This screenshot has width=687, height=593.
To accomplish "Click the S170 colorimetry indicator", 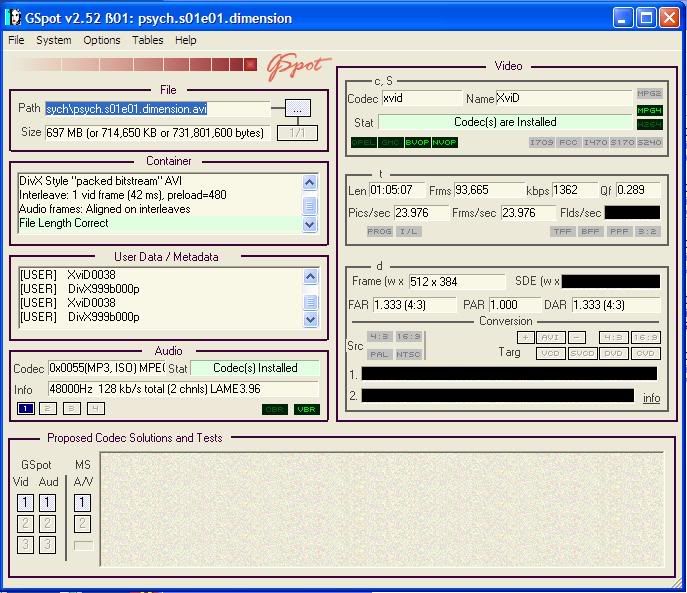I will tap(622, 142).
